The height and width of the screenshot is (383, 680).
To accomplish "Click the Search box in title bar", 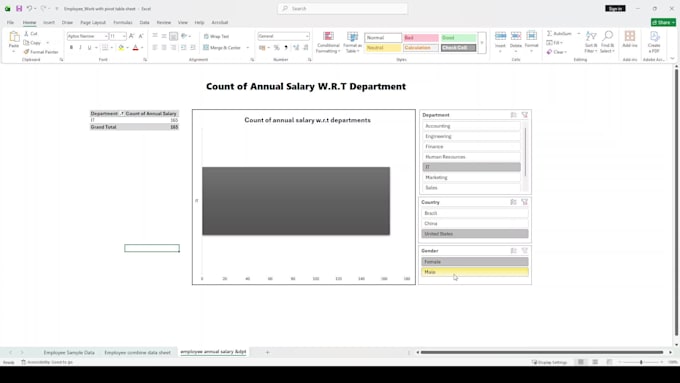I will pos(343,9).
